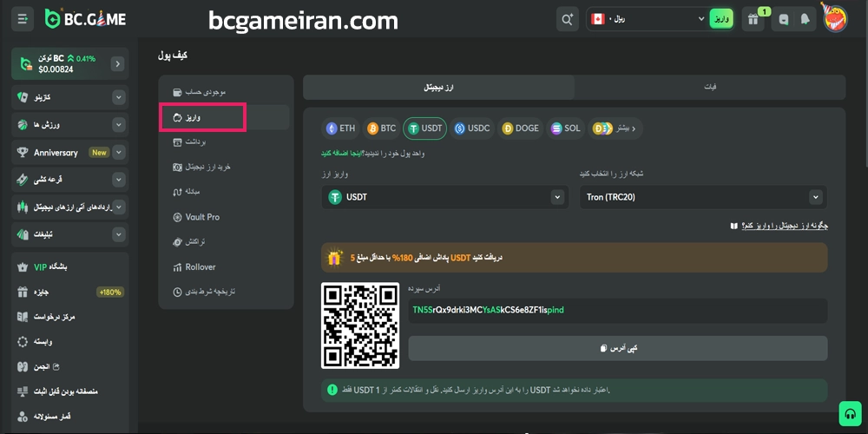Select the ETH coin chip

click(341, 128)
